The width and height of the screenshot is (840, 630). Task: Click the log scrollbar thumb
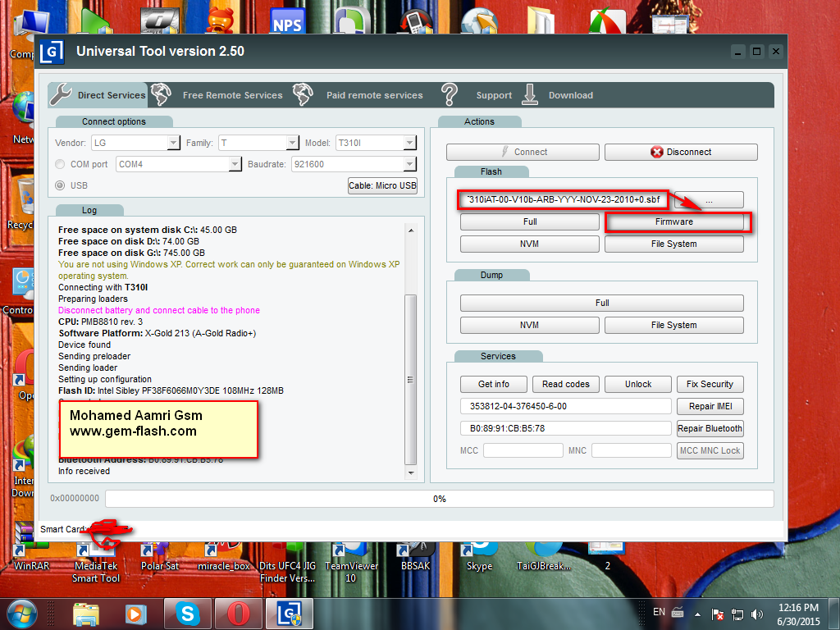(411, 380)
